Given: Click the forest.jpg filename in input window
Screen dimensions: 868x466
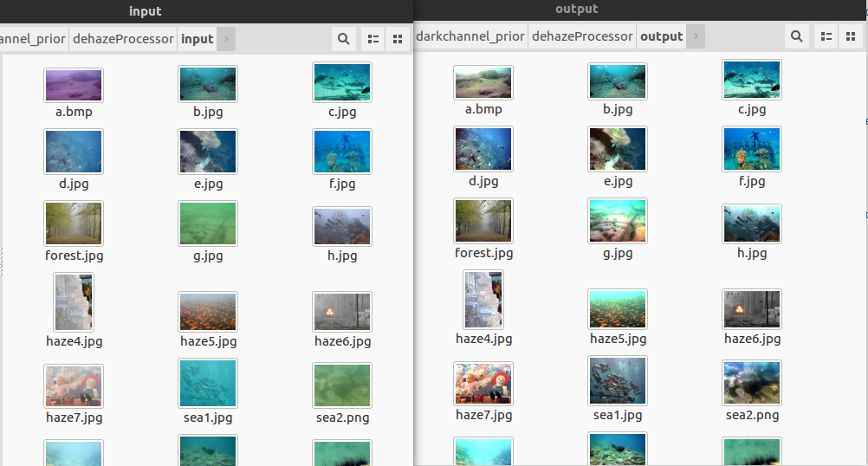Looking at the screenshot, I should pyautogui.click(x=74, y=256).
